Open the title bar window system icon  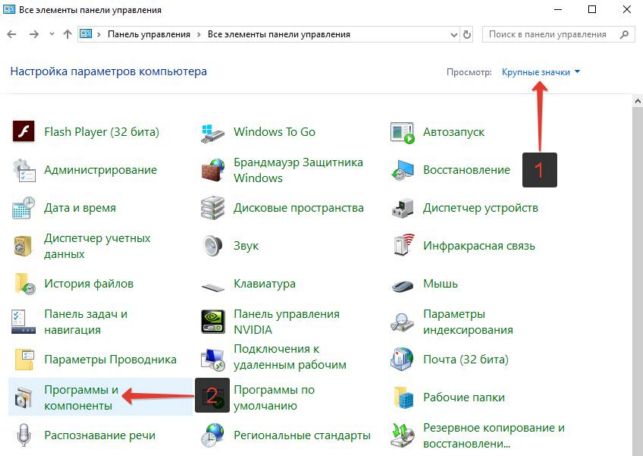(x=9, y=9)
